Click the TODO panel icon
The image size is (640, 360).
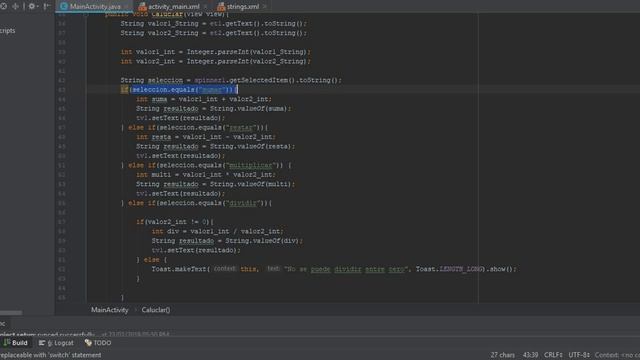[88, 342]
